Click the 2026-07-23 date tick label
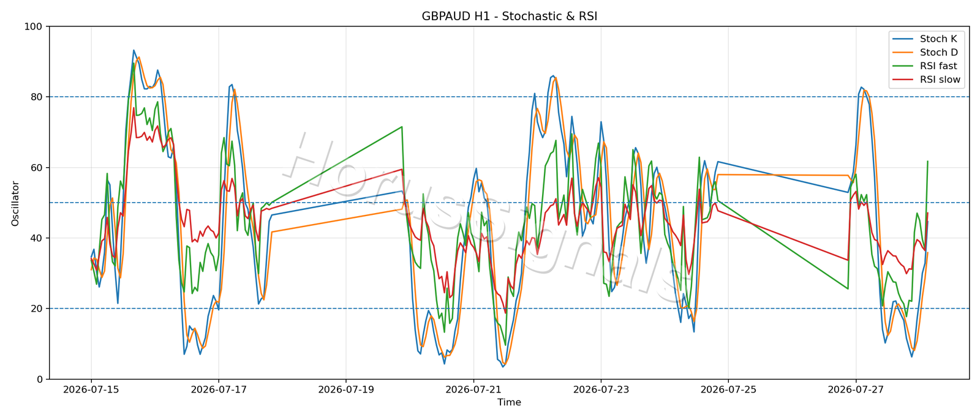The height and width of the screenshot is (420, 980). click(x=601, y=389)
